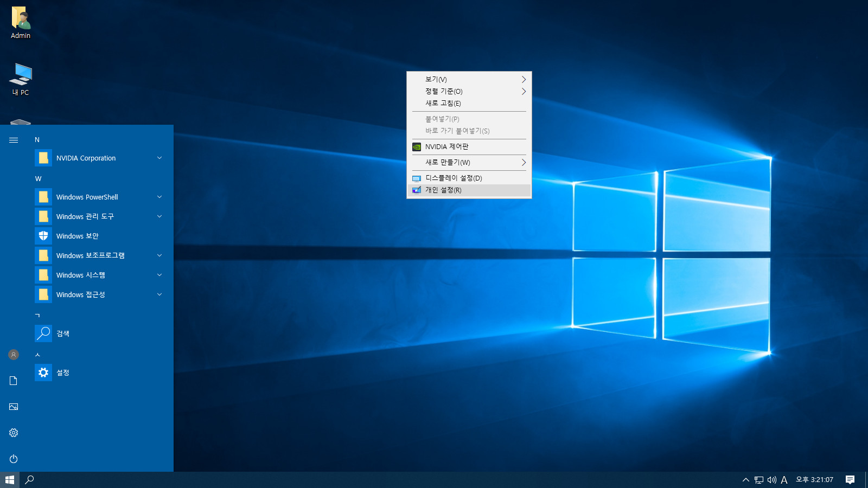Click the Windows 접근성 folder icon

[43, 294]
